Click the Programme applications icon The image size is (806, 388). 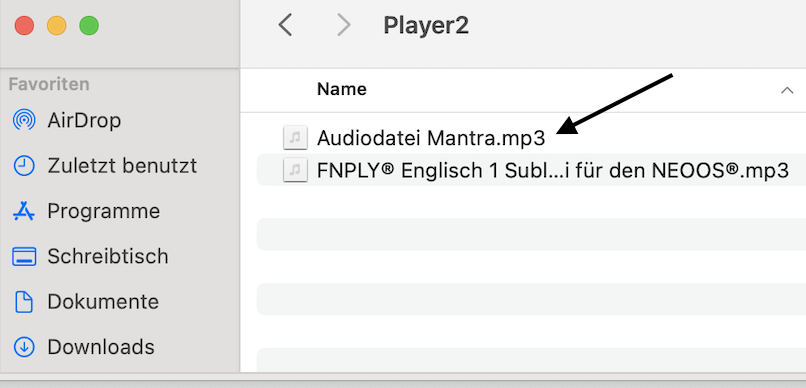point(24,211)
